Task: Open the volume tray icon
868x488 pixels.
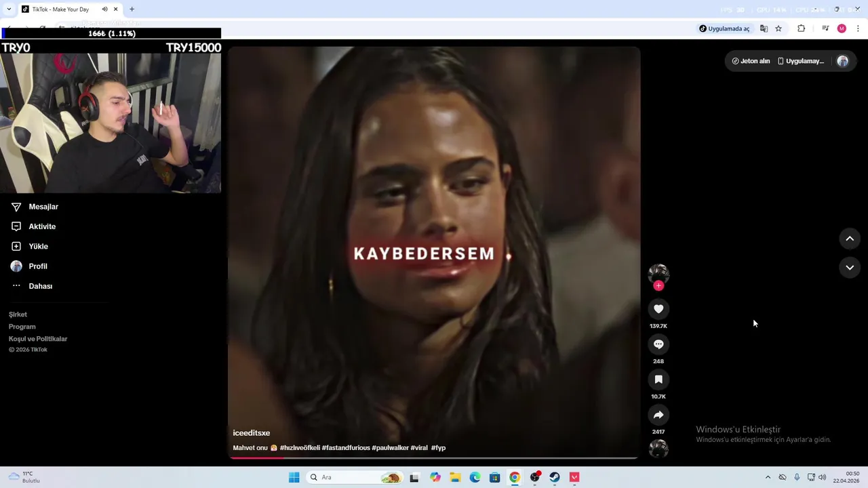Action: point(823,477)
